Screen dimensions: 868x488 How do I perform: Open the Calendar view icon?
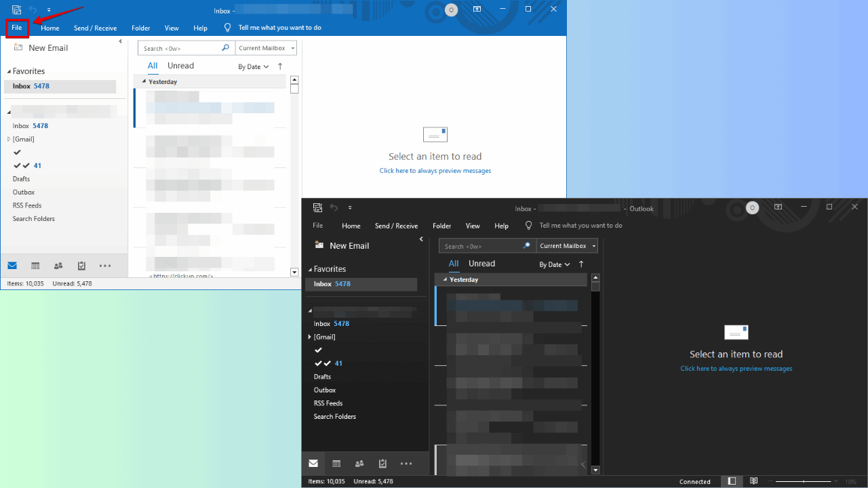click(35, 265)
